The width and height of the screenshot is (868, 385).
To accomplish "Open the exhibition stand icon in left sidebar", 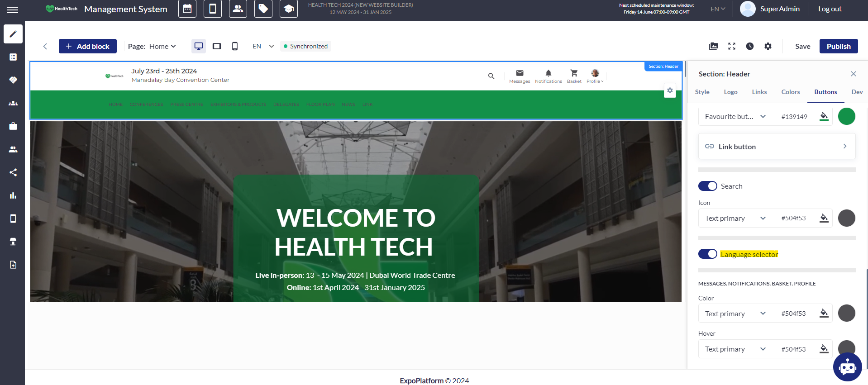I will (x=13, y=242).
